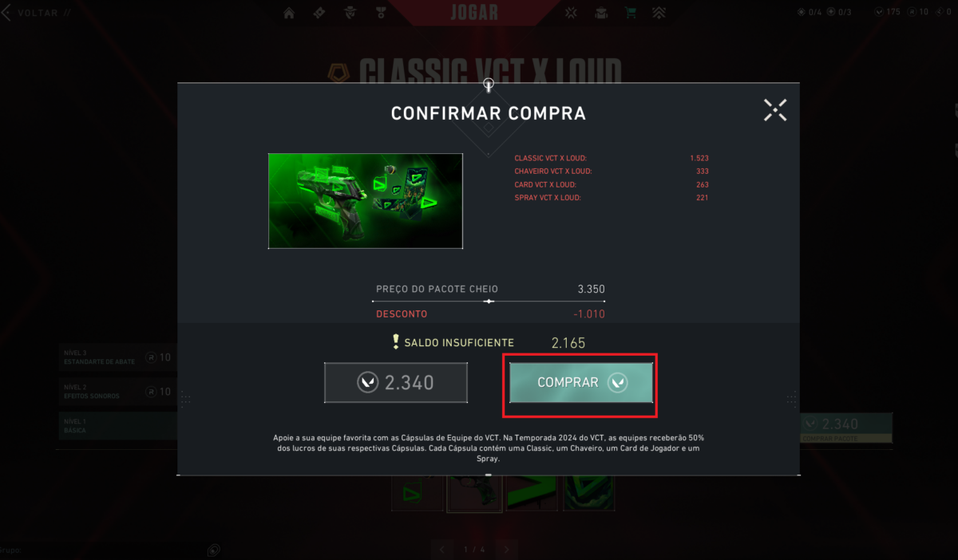This screenshot has width=958, height=560.
Task: Click the 2.340 Valorant Points price button
Action: pos(396,383)
